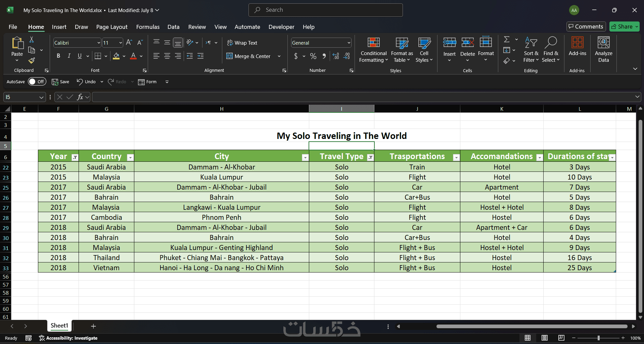Switch to the Data tab
Screen dimensions: 644x344
pos(173,27)
